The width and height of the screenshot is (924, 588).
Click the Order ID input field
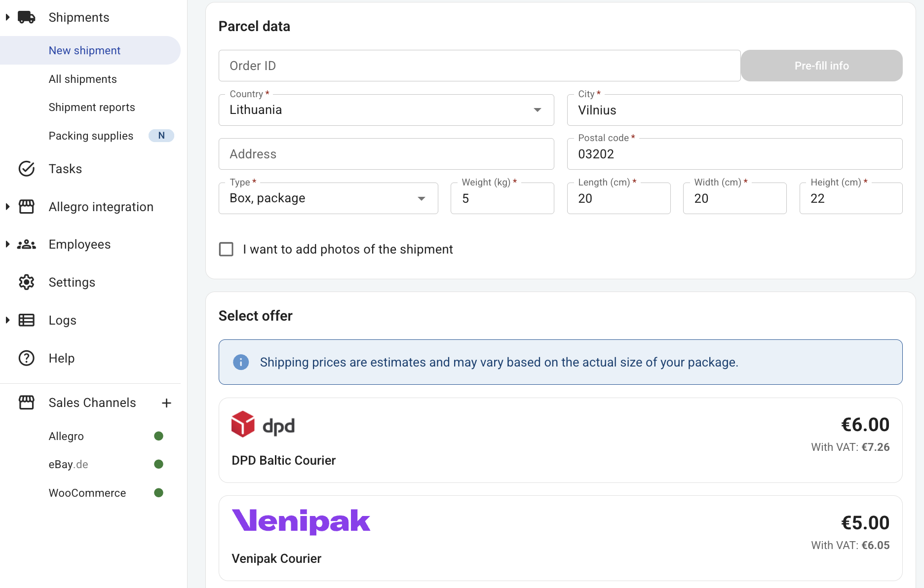479,66
